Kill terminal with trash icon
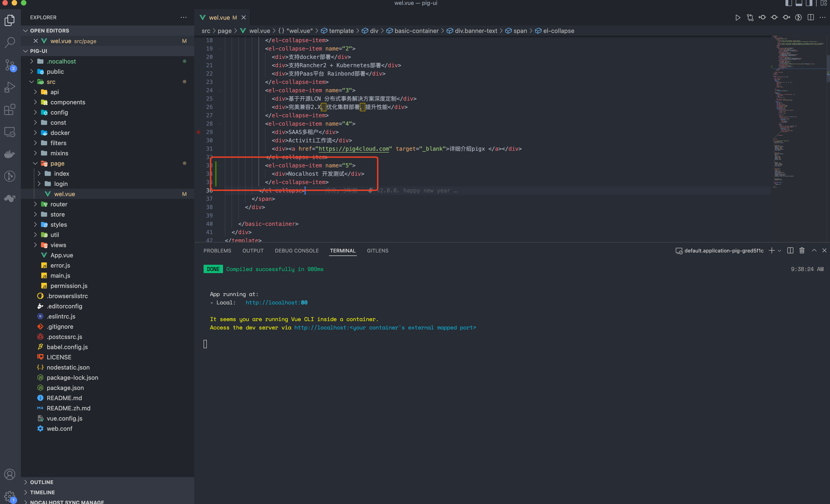The height and width of the screenshot is (504, 830). 802,250
